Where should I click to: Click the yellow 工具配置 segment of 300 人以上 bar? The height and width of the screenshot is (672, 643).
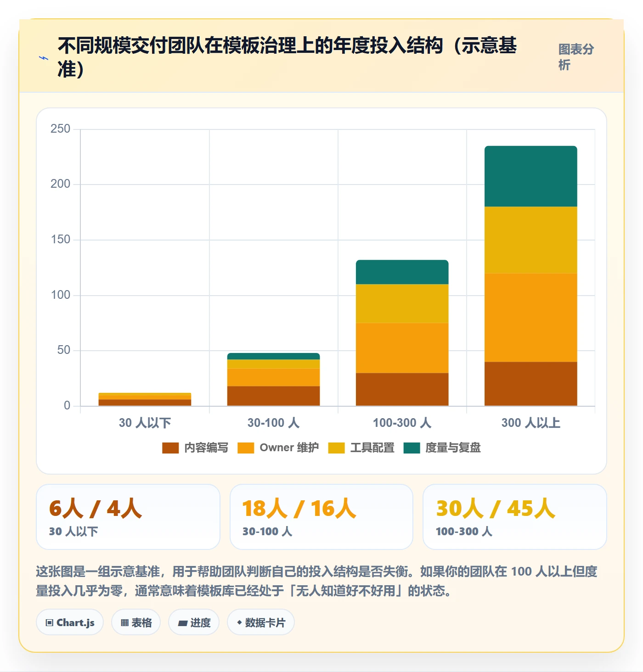pyautogui.click(x=531, y=240)
